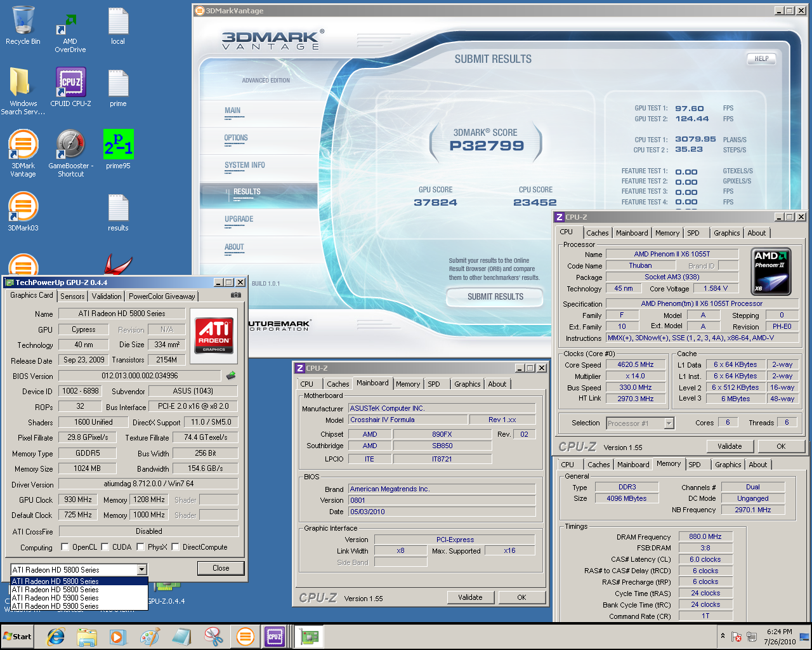Launch GameBooster Shortcut on the desktop
Image resolution: width=812 pixels, height=650 pixels.
tap(70, 153)
